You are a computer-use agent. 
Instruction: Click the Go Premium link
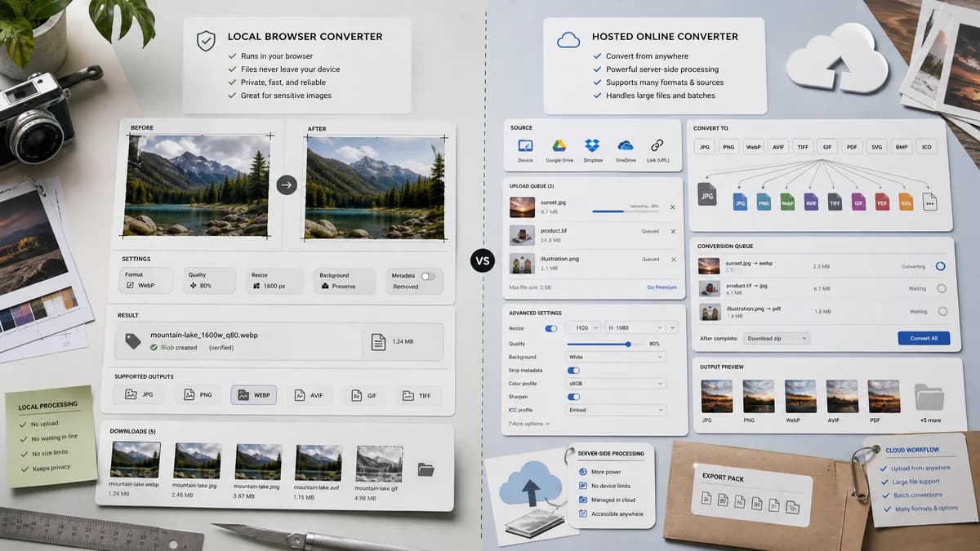tap(662, 287)
